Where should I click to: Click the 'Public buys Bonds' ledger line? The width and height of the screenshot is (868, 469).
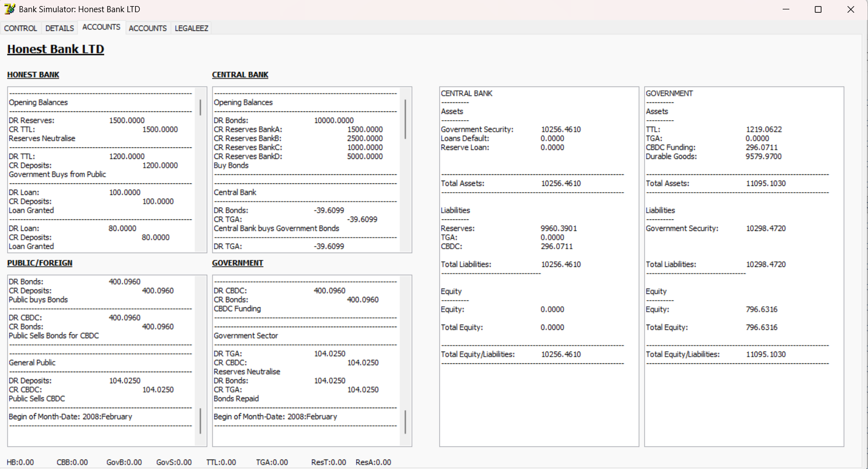tap(38, 300)
